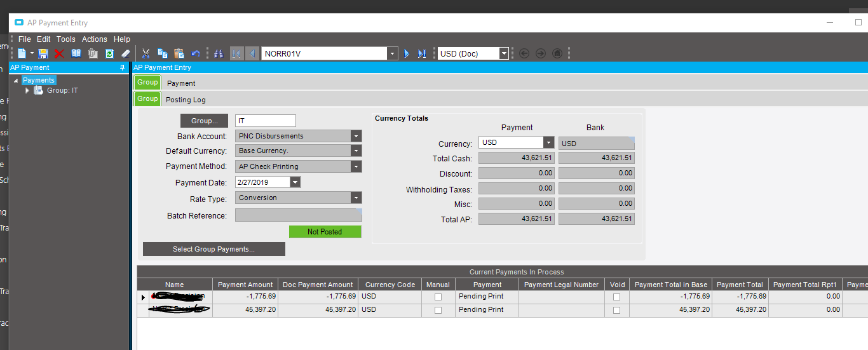The image size is (868, 350).
Task: Toggle Manual checkbox for the 45,397.20 payment
Action: (x=438, y=310)
